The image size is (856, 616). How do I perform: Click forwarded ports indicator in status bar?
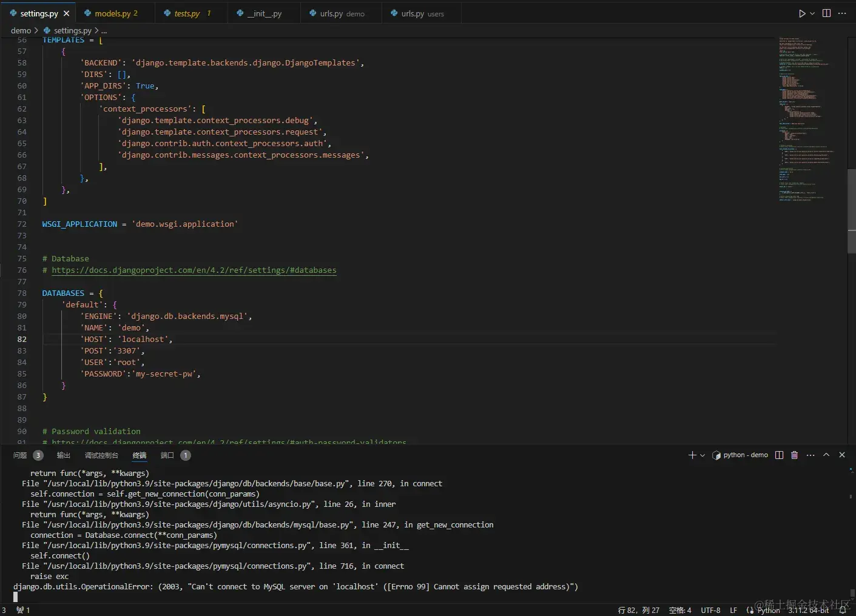[23, 610]
